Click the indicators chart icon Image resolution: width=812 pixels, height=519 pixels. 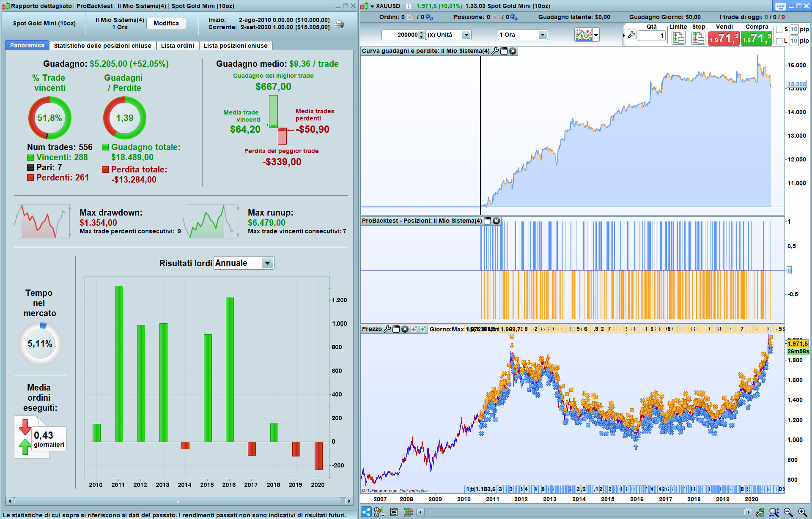tap(584, 35)
